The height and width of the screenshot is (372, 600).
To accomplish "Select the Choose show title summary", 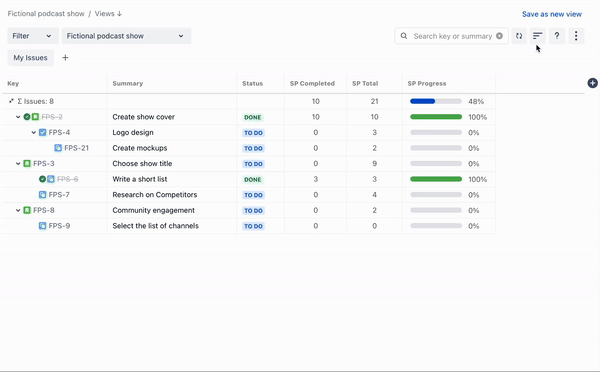I will [x=142, y=163].
